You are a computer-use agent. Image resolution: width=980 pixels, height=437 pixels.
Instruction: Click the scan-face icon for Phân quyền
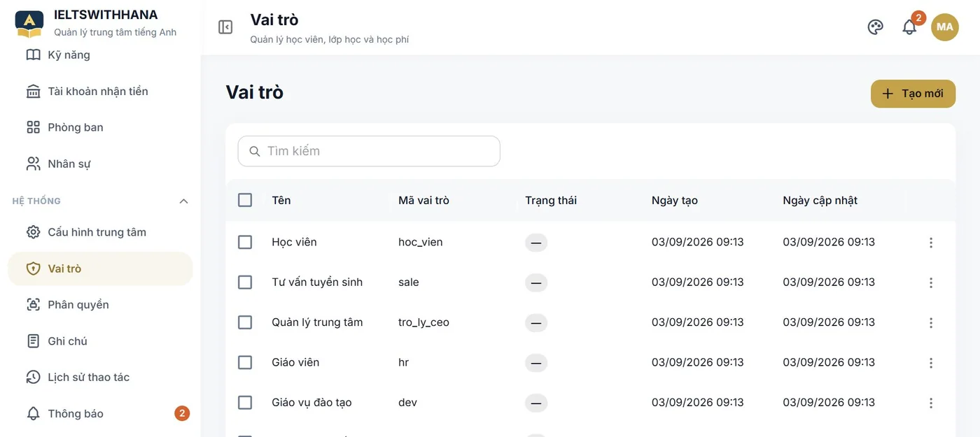[x=33, y=305]
